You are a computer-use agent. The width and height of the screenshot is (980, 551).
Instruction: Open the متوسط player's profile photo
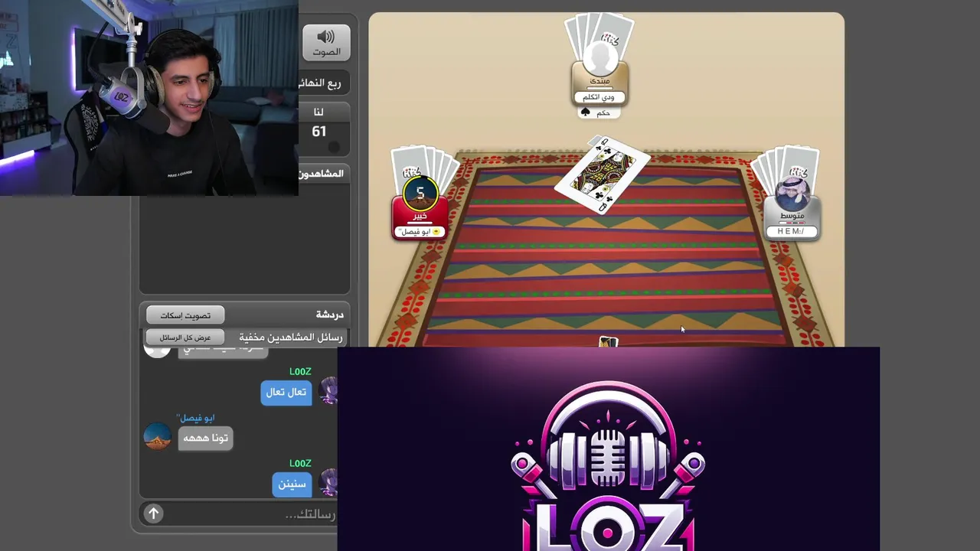pos(792,194)
